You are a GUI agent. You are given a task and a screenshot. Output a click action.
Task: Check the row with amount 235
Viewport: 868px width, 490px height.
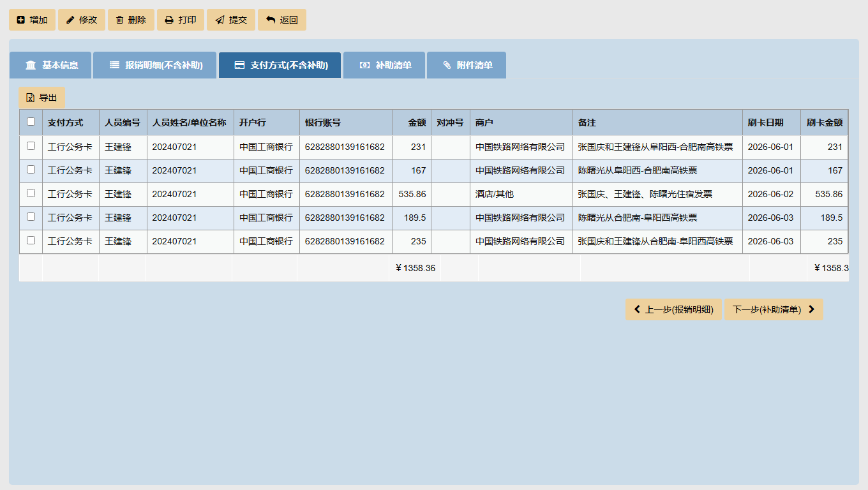tap(31, 241)
